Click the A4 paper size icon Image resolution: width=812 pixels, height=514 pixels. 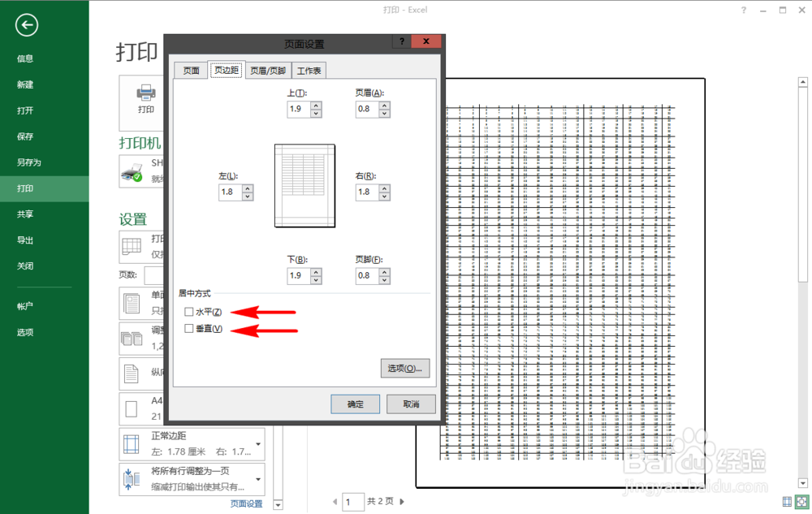tap(130, 406)
